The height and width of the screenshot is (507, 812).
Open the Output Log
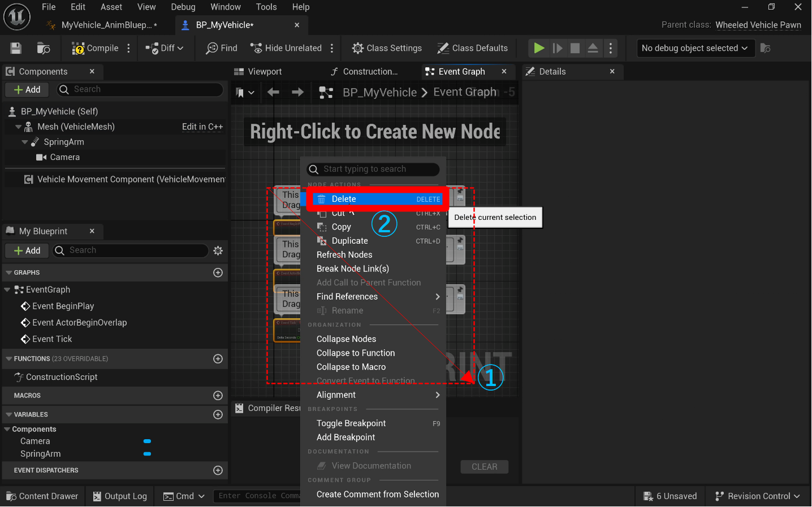[x=120, y=496]
